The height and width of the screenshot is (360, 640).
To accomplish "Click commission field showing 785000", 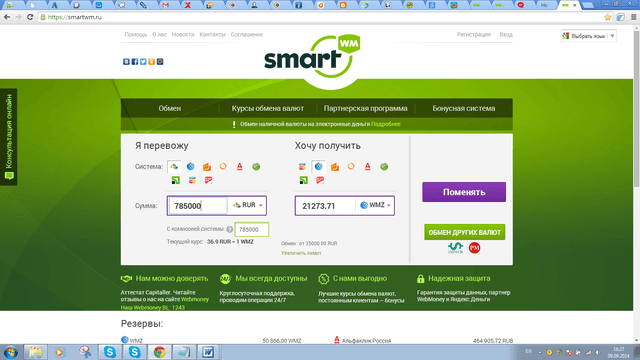I will click(x=251, y=229).
